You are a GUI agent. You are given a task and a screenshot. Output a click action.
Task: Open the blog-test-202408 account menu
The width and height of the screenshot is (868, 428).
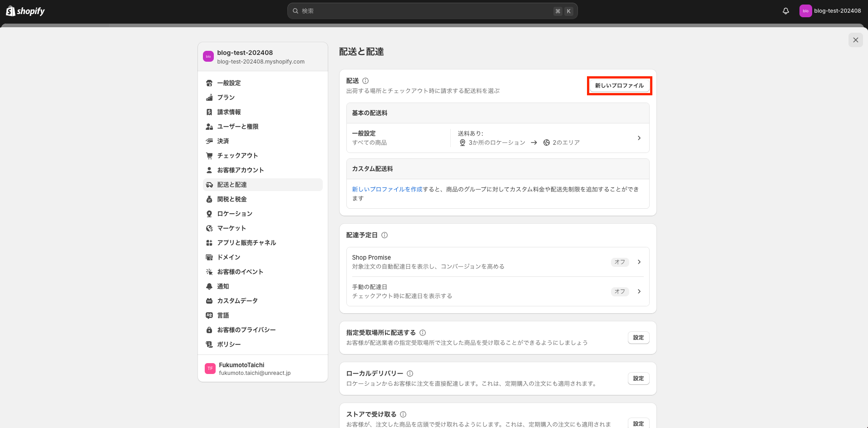pos(830,11)
